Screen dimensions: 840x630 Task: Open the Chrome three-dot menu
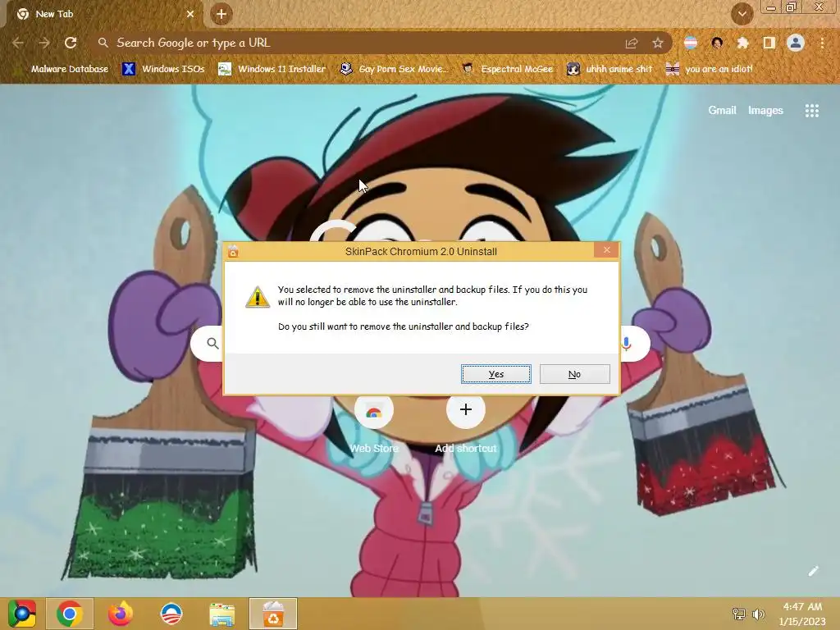822,43
